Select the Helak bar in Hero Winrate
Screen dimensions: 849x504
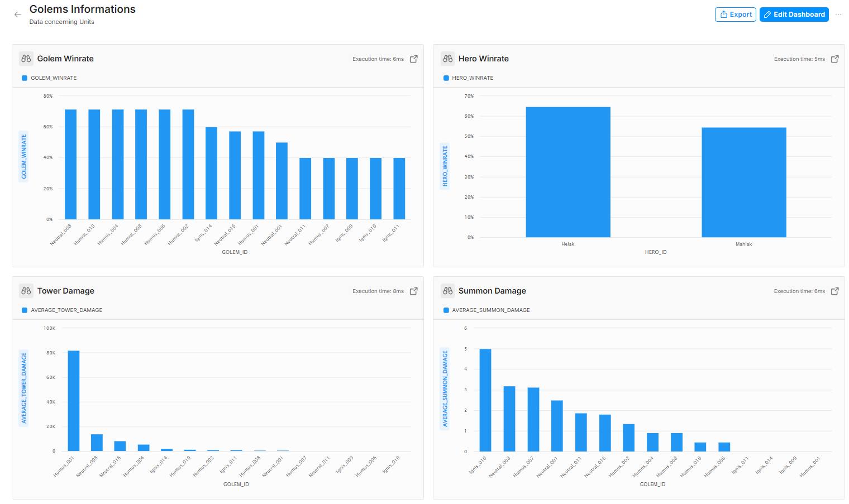click(568, 172)
